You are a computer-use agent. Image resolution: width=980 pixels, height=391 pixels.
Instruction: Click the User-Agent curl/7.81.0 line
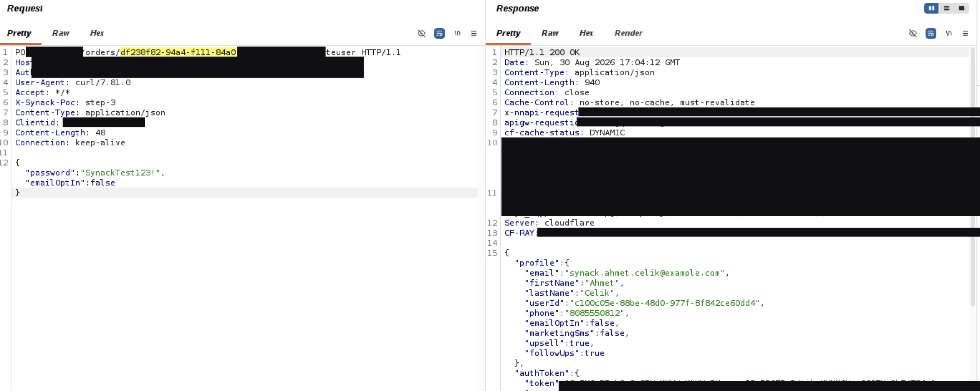pyautogui.click(x=73, y=82)
